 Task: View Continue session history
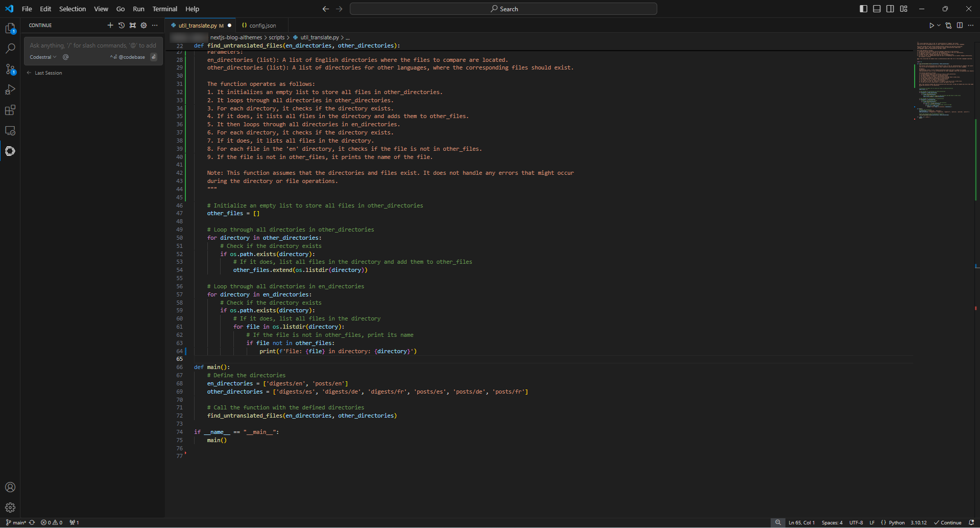[x=122, y=25]
